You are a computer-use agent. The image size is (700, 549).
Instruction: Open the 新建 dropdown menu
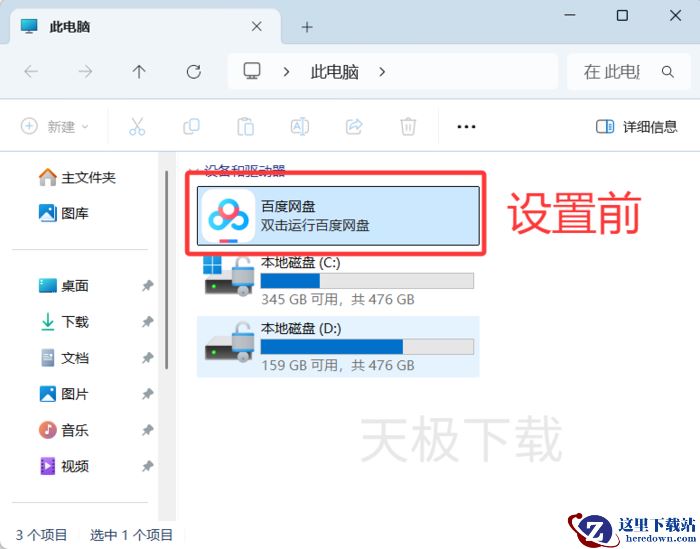(x=55, y=127)
